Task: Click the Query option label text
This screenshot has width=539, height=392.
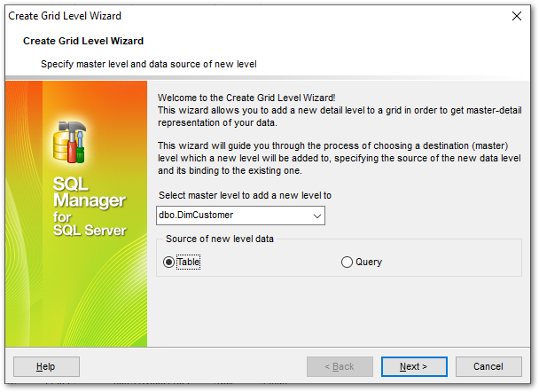Action: click(369, 262)
